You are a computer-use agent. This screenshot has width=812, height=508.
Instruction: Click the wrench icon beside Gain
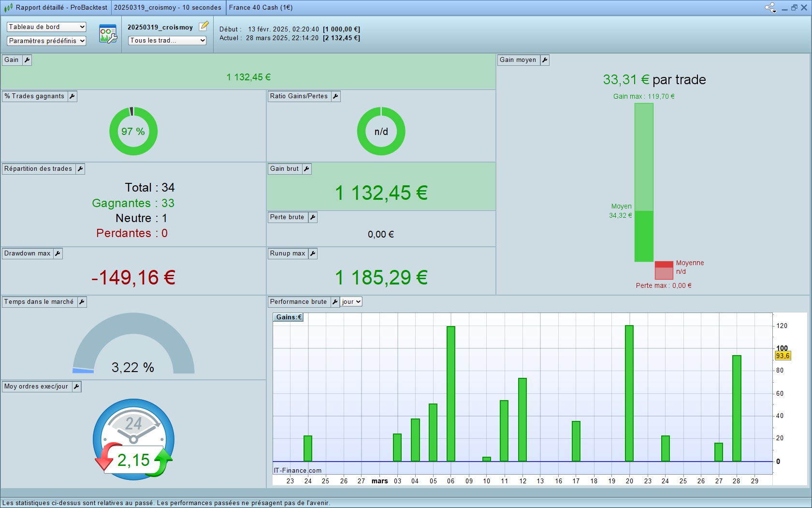pos(27,60)
